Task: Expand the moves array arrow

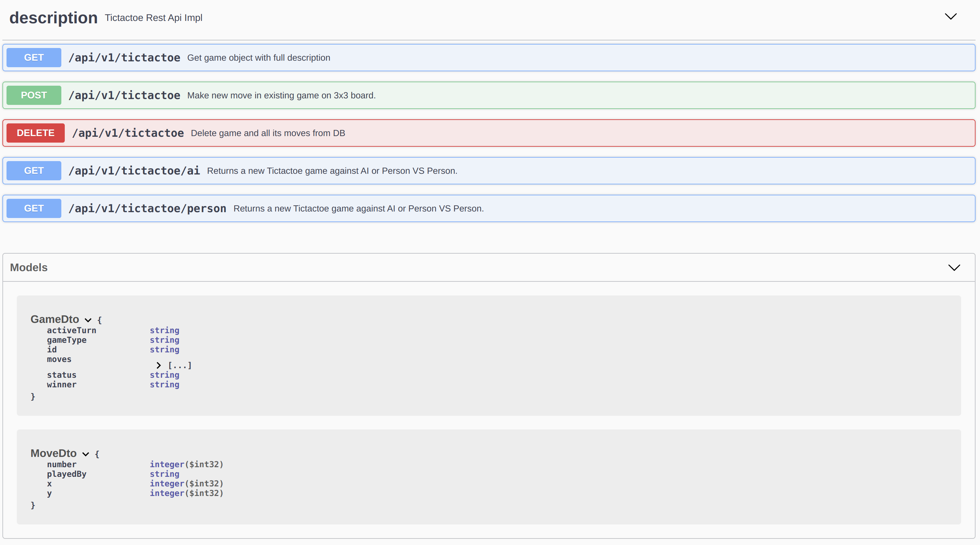Action: tap(159, 365)
